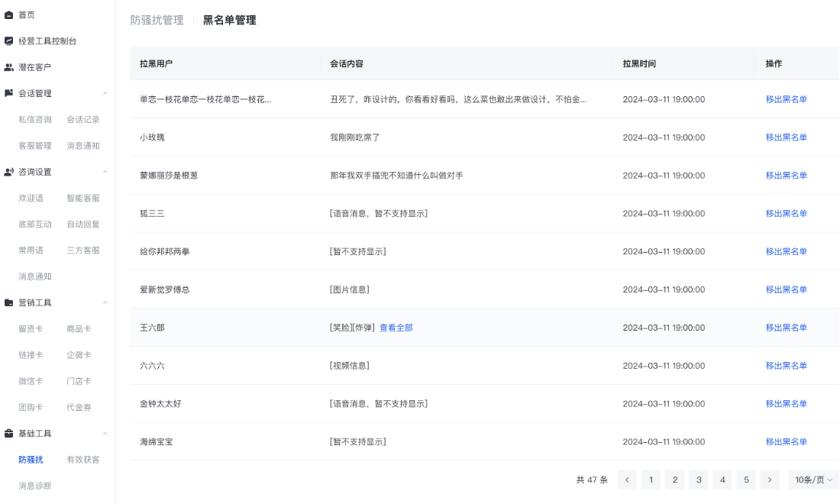The height and width of the screenshot is (504, 840).
Task: Click 移出黑名单 for 王六郎
Action: tap(786, 328)
